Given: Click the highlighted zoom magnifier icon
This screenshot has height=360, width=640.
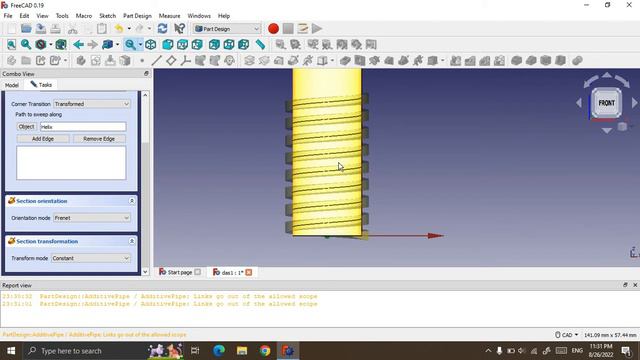Looking at the screenshot, I should (x=130, y=44).
